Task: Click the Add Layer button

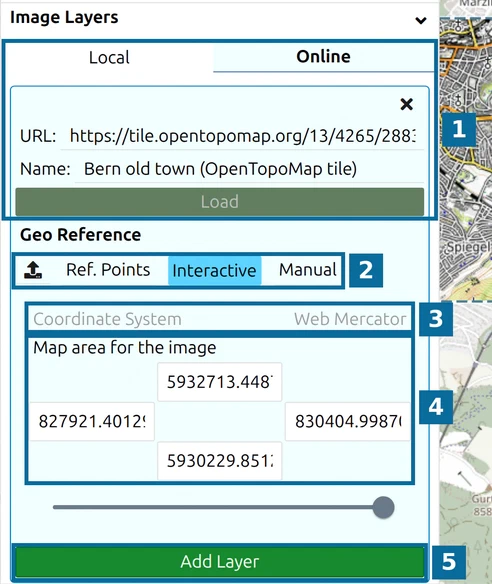Action: pos(220,562)
